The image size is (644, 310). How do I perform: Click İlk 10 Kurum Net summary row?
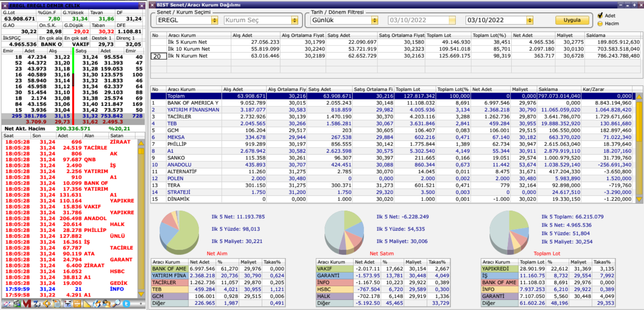[x=396, y=49]
